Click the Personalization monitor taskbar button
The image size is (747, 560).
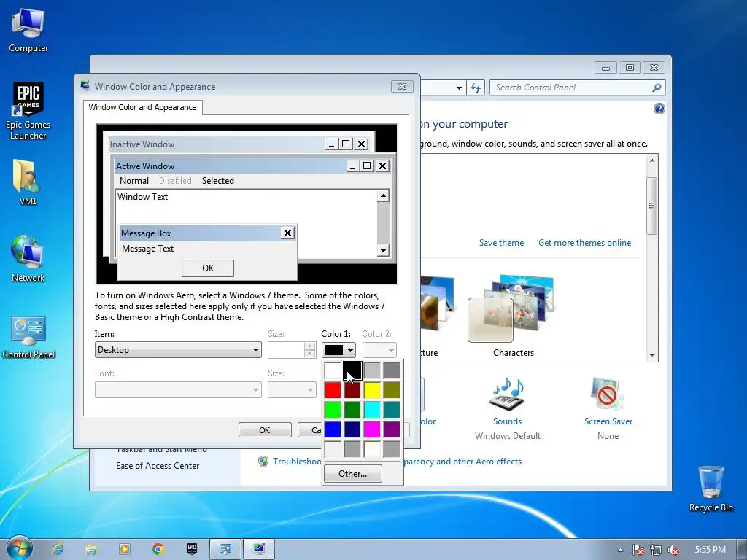click(x=259, y=549)
